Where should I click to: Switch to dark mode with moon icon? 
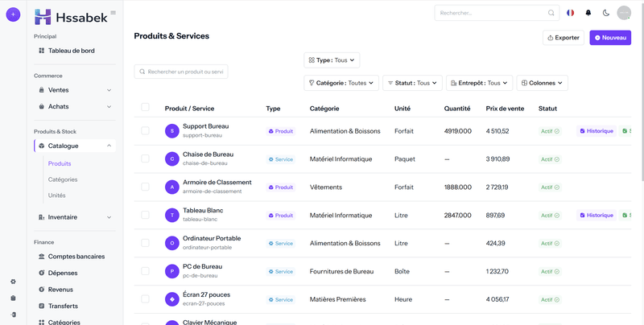tap(606, 13)
